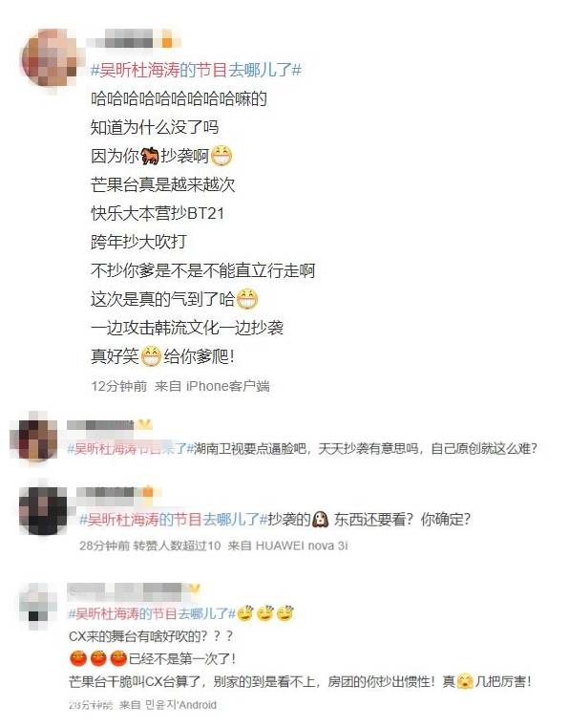Click the grinning emoji after 抄袭啊
Screen dimensions: 569x728
coord(221,156)
